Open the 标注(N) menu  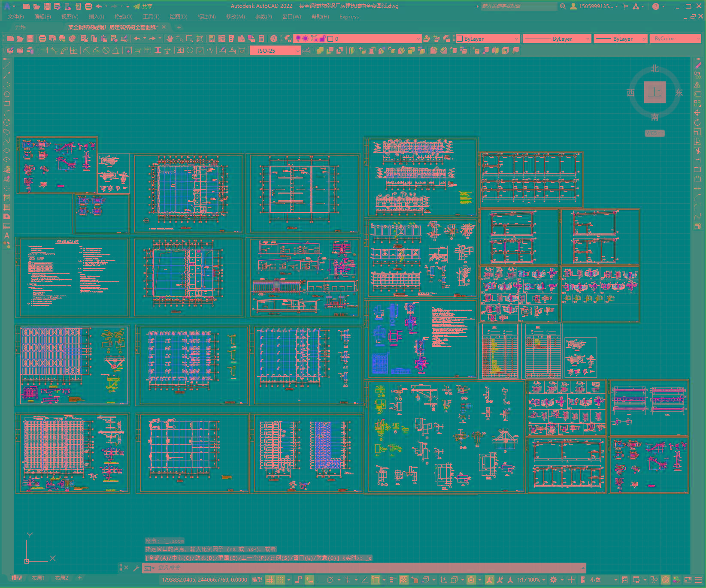tap(206, 17)
